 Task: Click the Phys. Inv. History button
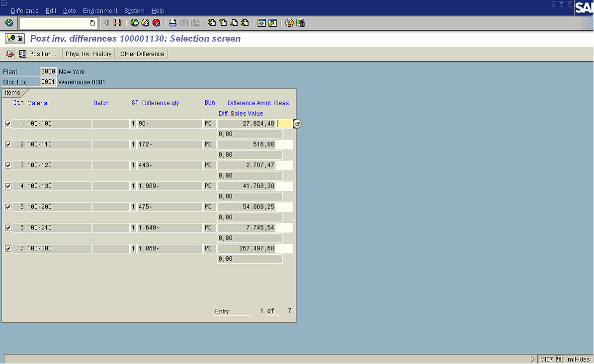[88, 54]
